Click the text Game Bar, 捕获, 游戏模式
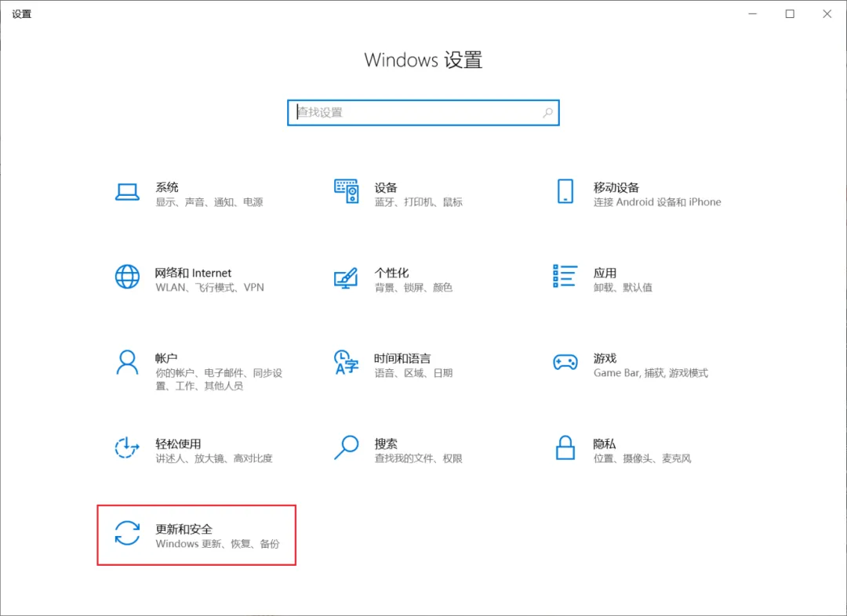 [x=651, y=372]
